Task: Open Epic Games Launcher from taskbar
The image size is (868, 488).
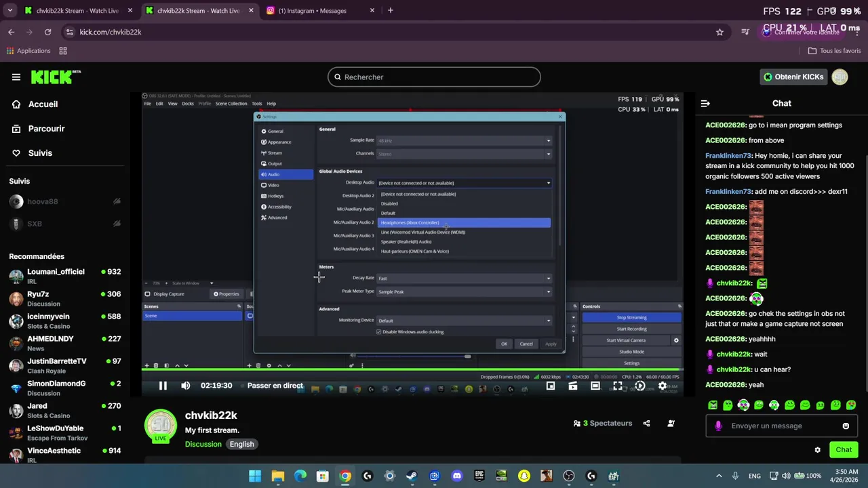Action: [x=479, y=476]
